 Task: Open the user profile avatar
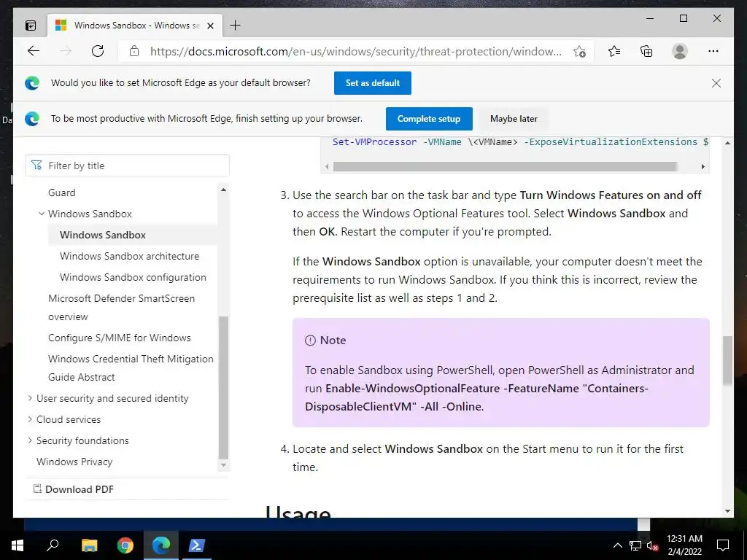tap(680, 52)
